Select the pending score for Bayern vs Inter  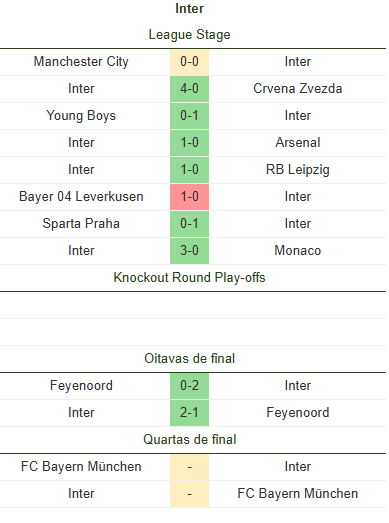tap(189, 467)
